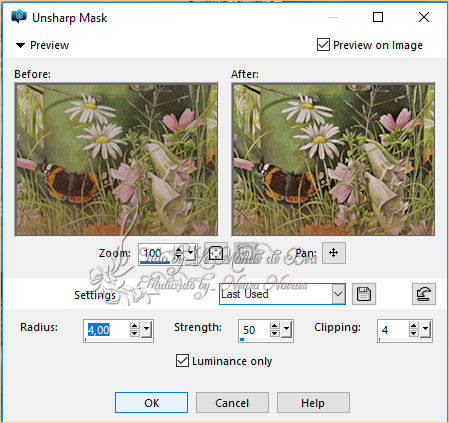Click the Before preview image
Screen dimensions: 449x423
click(x=116, y=159)
